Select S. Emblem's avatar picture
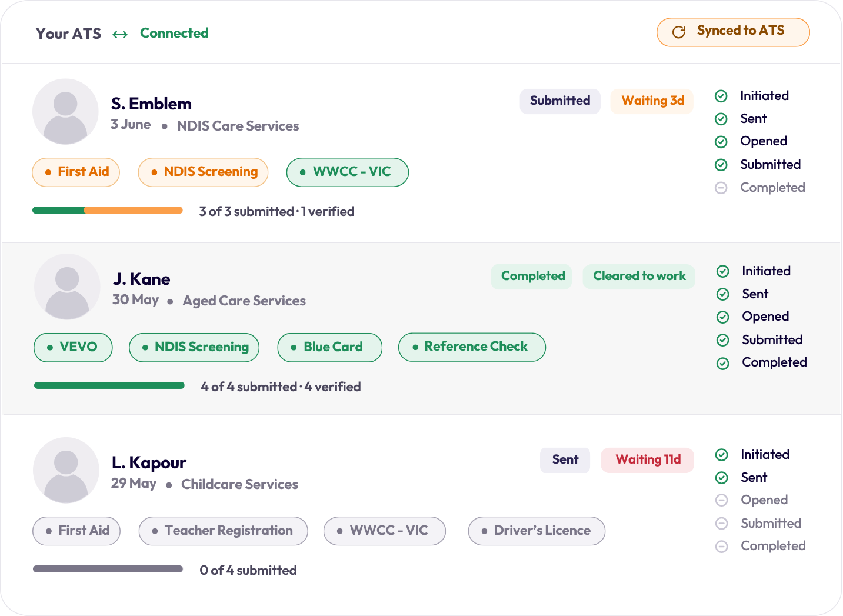This screenshot has width=843, height=616. pos(65,112)
